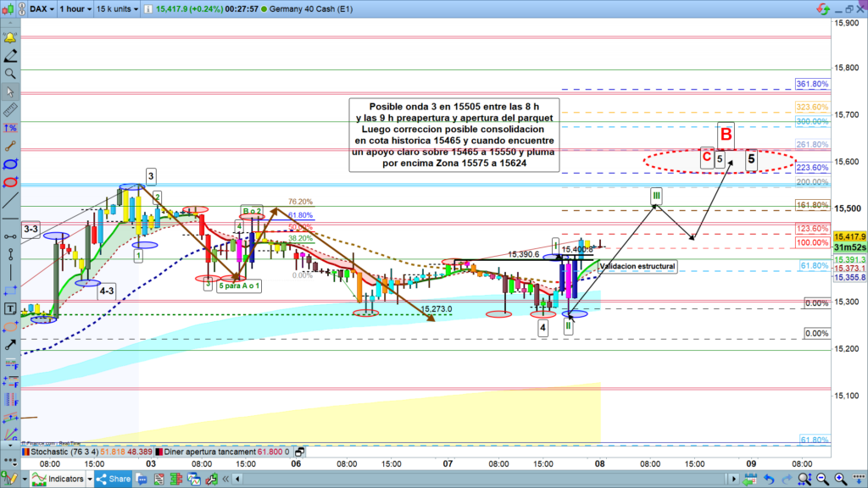Expand the 15 k units dropdown

tap(116, 9)
